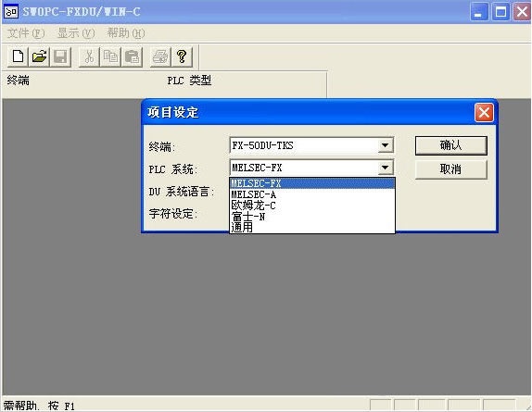
Task: Close the 项目设定 dialog
Action: 484,112
